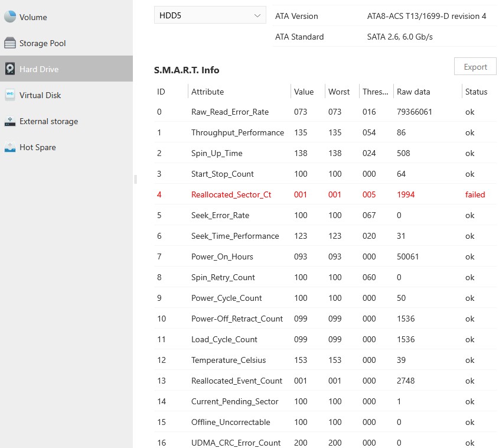This screenshot has height=448, width=499.
Task: Click ok status for Raw_Read_Error_Rate
Action: [x=469, y=112]
